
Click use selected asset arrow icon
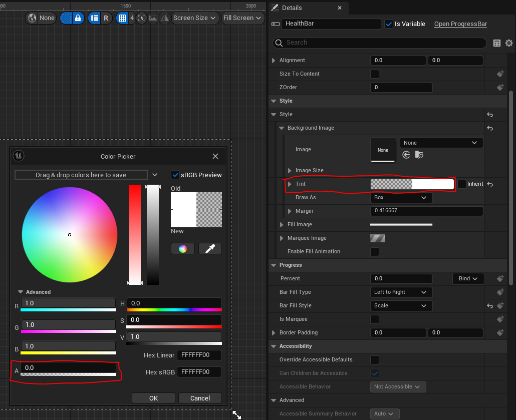coord(406,155)
